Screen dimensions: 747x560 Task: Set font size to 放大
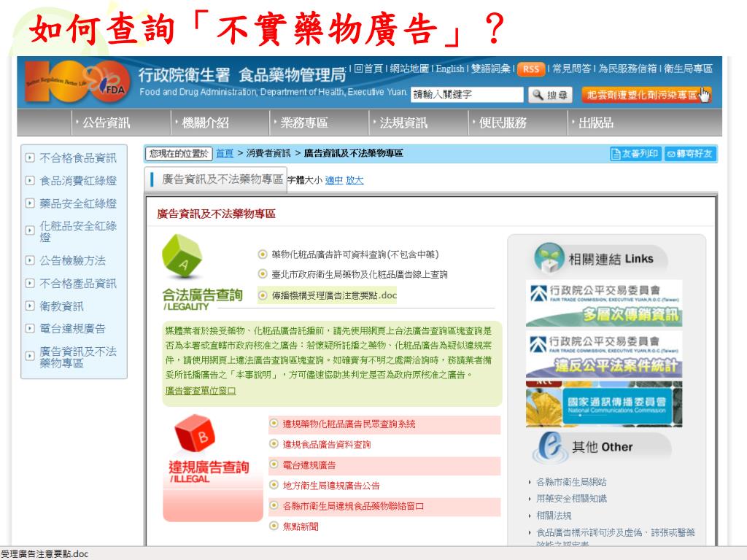coord(355,180)
